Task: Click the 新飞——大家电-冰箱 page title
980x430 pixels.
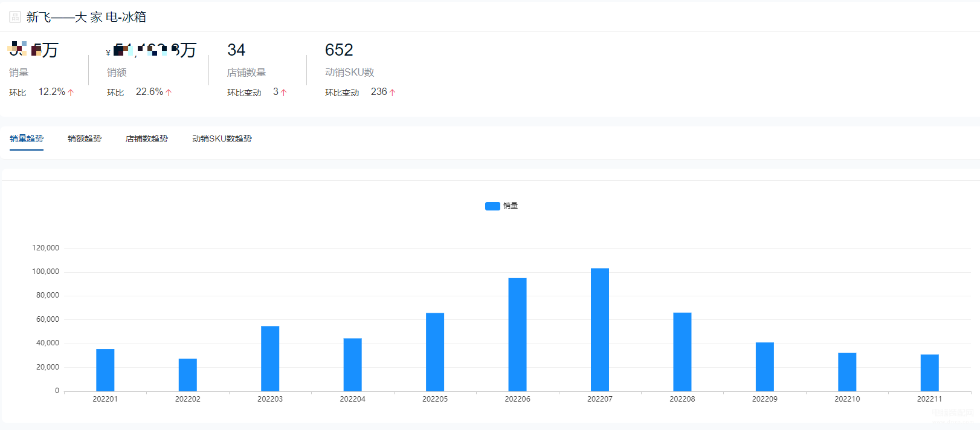Action: pyautogui.click(x=86, y=17)
